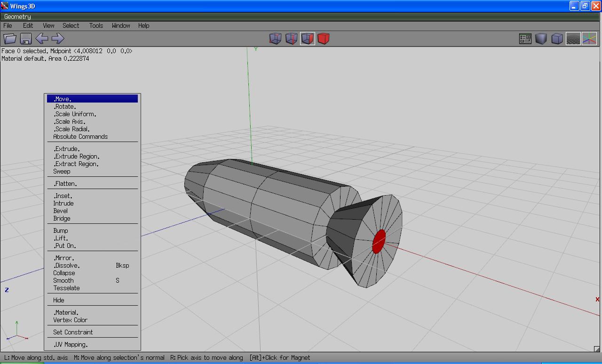Image resolution: width=602 pixels, height=364 pixels.
Task: Select Bevel in the context menu
Action: coord(61,211)
